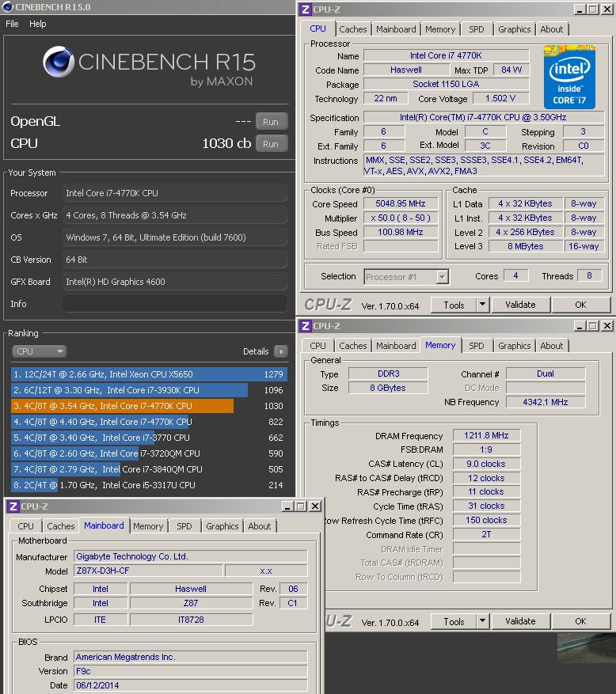Click Validate in Memory CPU-Z window
This screenshot has width=616, height=694.
tap(520, 621)
